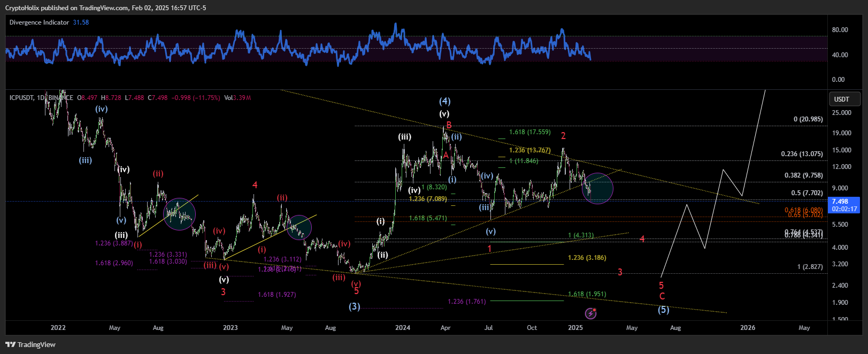Image resolution: width=868 pixels, height=354 pixels.
Task: Click the high value H8.728
Action: 111,98
